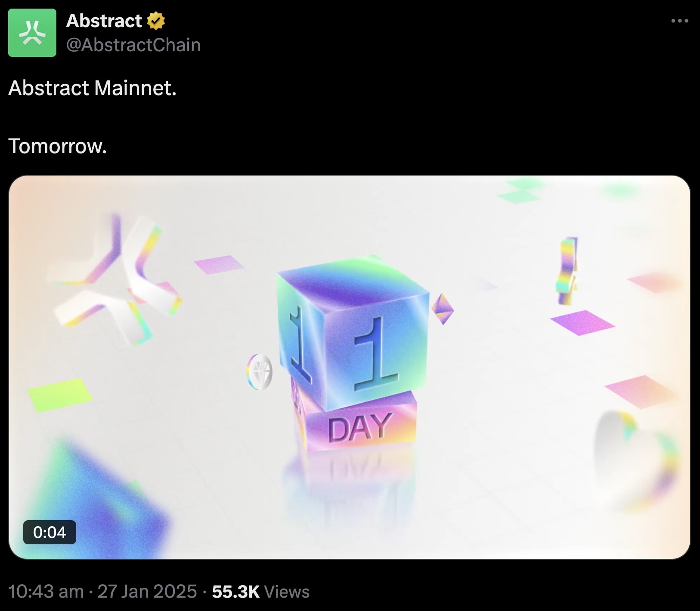Click the Abstract display name

click(104, 21)
